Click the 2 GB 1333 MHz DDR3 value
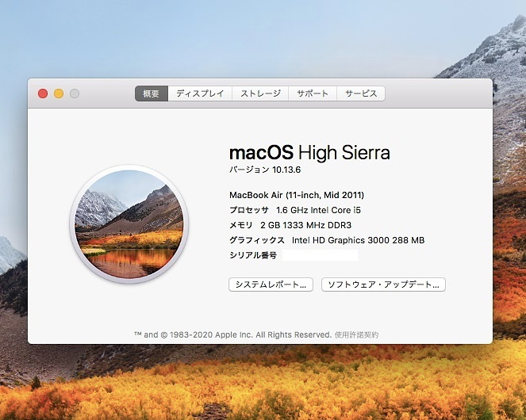This screenshot has height=420, width=526. (306, 225)
